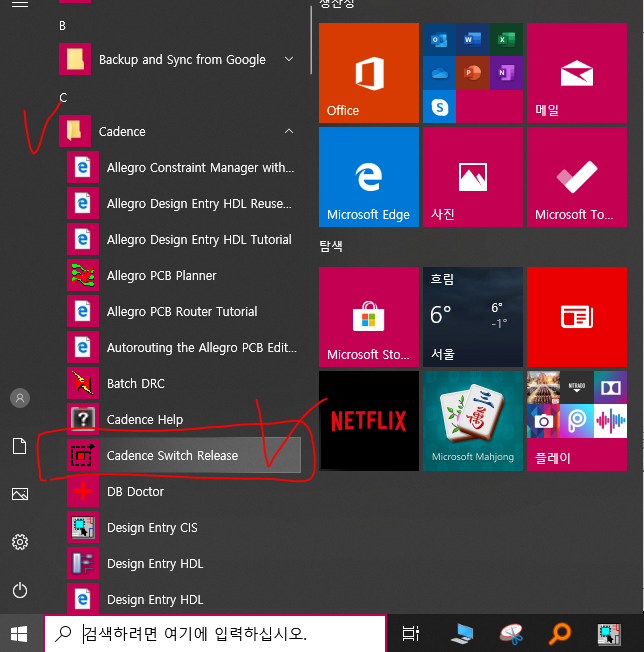Viewport: 644px width, 652px height.
Task: Open Pictures from Start sidebar
Action: pos(20,494)
